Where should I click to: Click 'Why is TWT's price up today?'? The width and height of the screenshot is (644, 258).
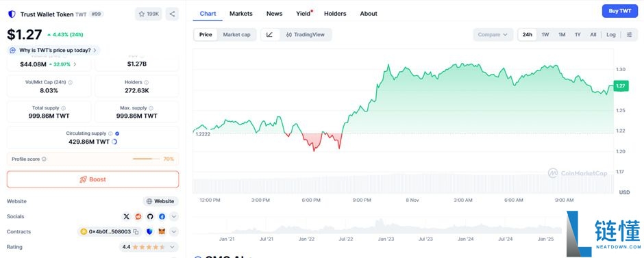tap(53, 51)
